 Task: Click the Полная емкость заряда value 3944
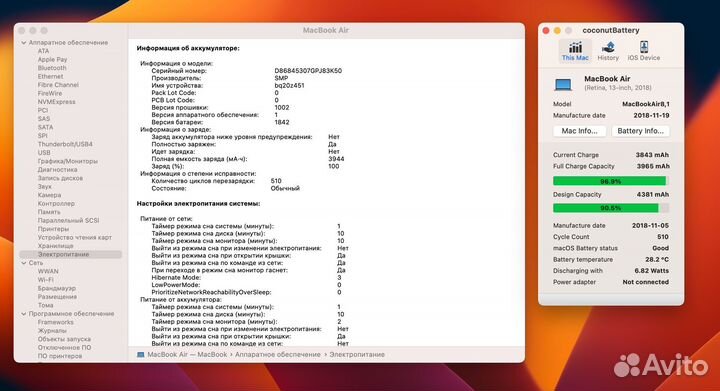point(336,159)
